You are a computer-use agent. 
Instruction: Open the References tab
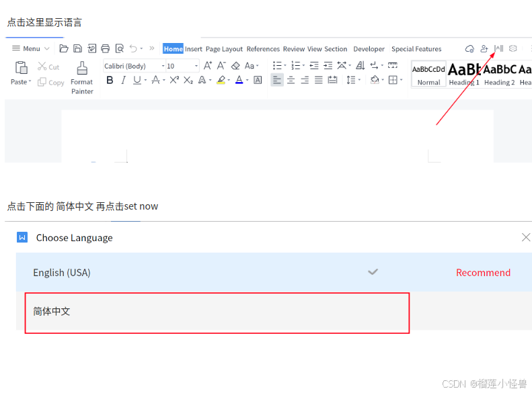[x=263, y=49]
